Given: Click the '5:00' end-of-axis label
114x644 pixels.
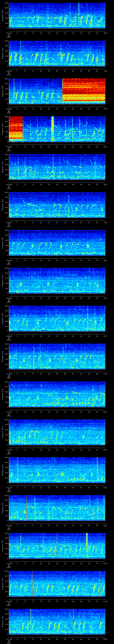Looking at the screenshot, I should point(105,147).
